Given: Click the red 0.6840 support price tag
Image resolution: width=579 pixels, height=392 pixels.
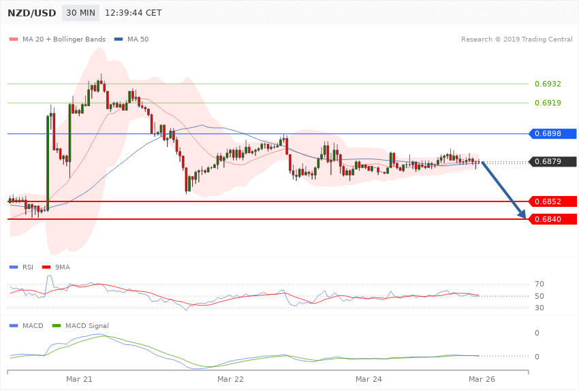Looking at the screenshot, I should (553, 219).
